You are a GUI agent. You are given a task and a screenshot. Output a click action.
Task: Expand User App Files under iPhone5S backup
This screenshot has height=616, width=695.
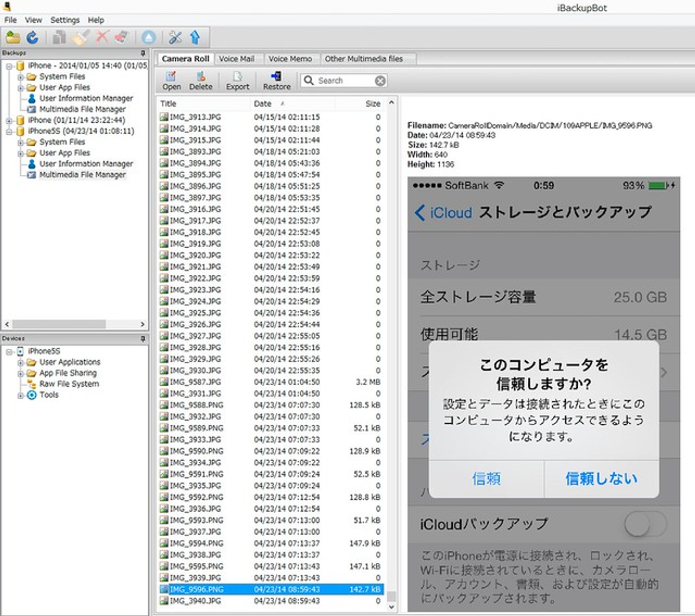[x=20, y=153]
